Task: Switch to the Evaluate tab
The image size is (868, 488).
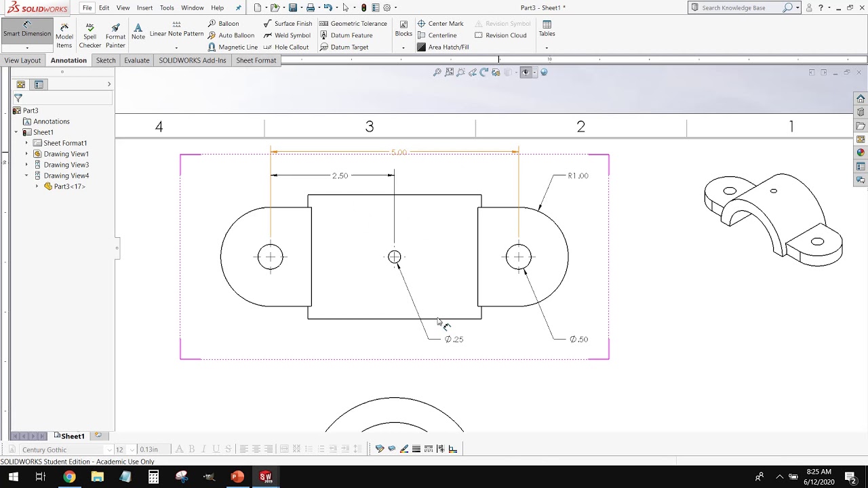Action: tap(136, 60)
